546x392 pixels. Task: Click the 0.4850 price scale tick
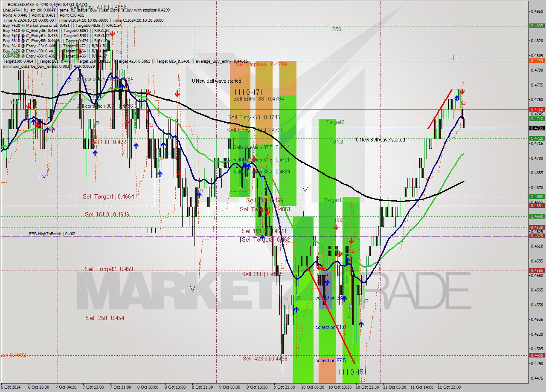[x=537, y=12]
